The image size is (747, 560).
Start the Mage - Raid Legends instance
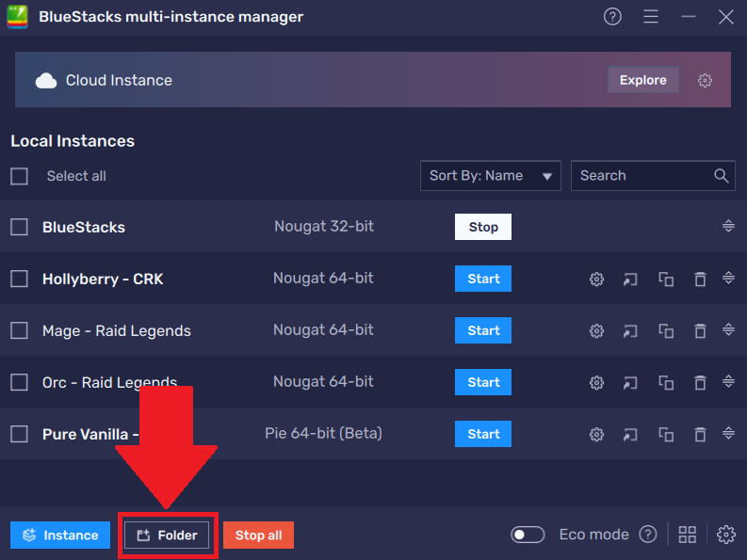483,330
